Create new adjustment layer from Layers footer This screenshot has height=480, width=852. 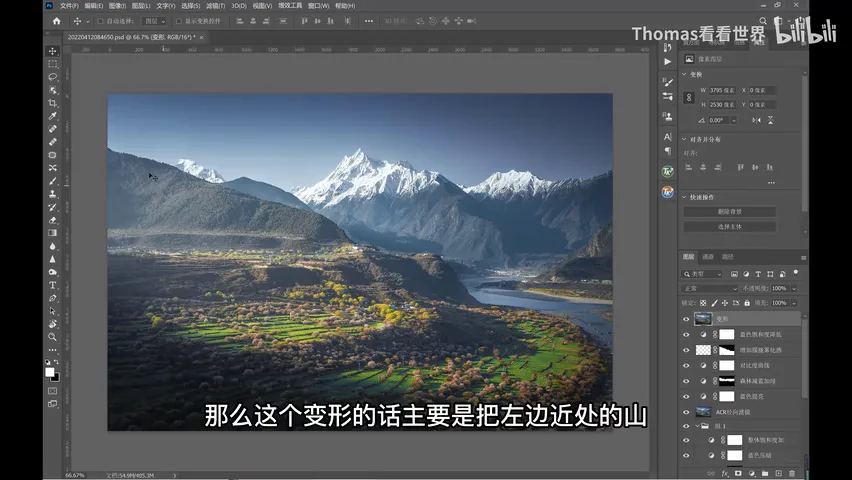pyautogui.click(x=751, y=473)
